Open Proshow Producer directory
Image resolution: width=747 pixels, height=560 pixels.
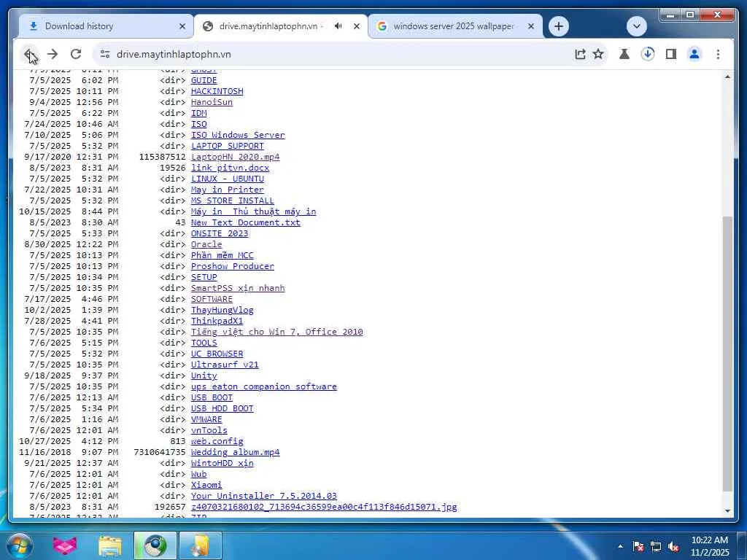[233, 267]
